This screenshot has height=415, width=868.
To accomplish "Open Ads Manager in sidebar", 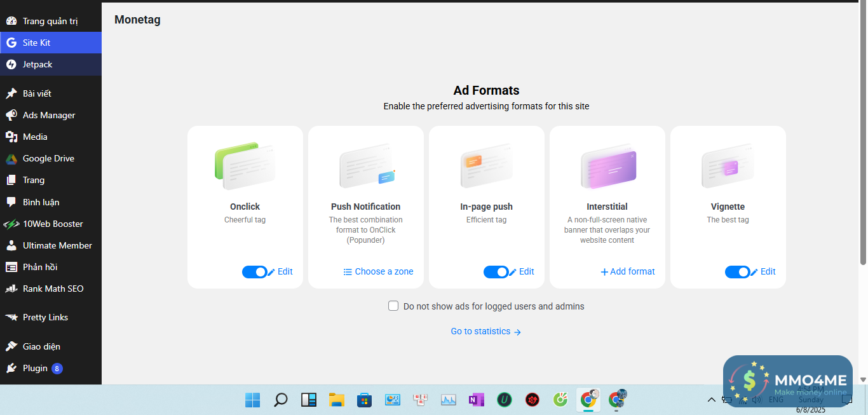I will tap(51, 115).
